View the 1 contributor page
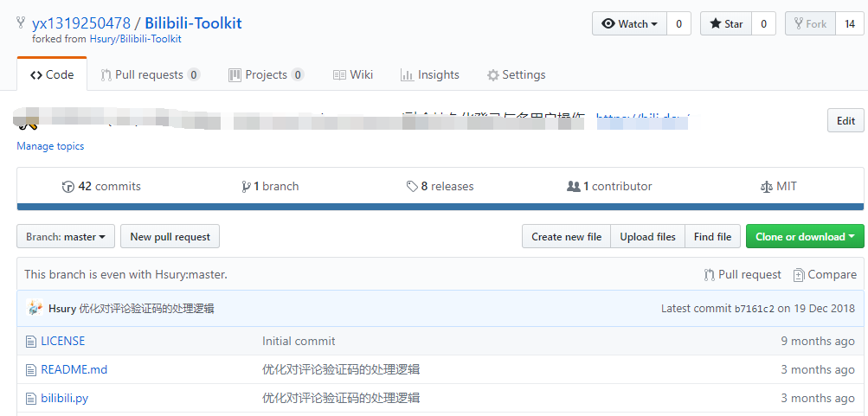 coord(609,187)
